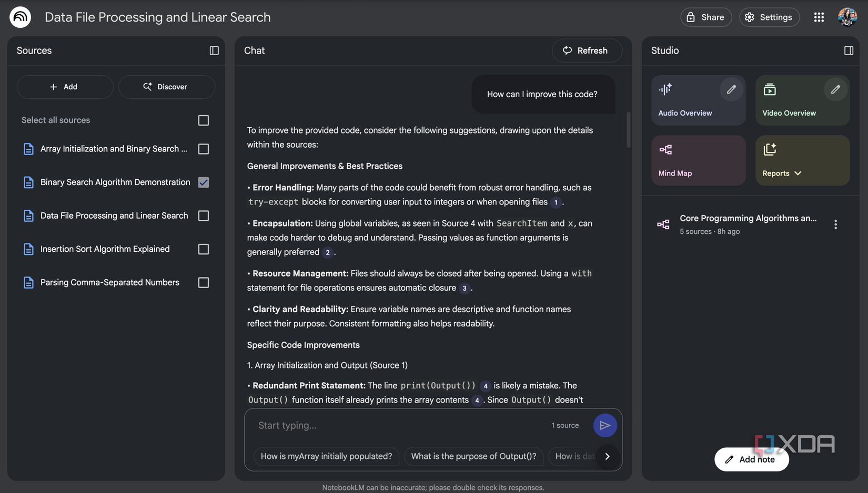868x493 pixels.
Task: Open citation 2 after generally preferred
Action: (x=328, y=252)
